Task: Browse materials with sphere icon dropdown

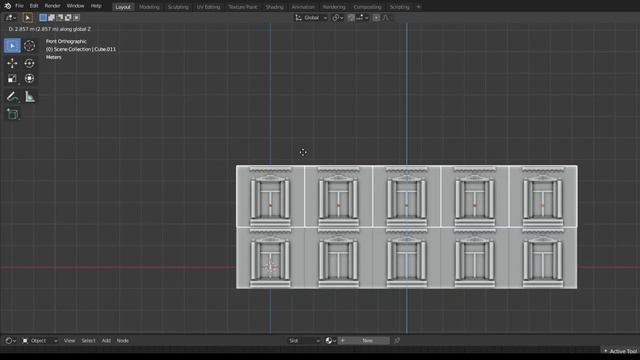Action: (331, 340)
